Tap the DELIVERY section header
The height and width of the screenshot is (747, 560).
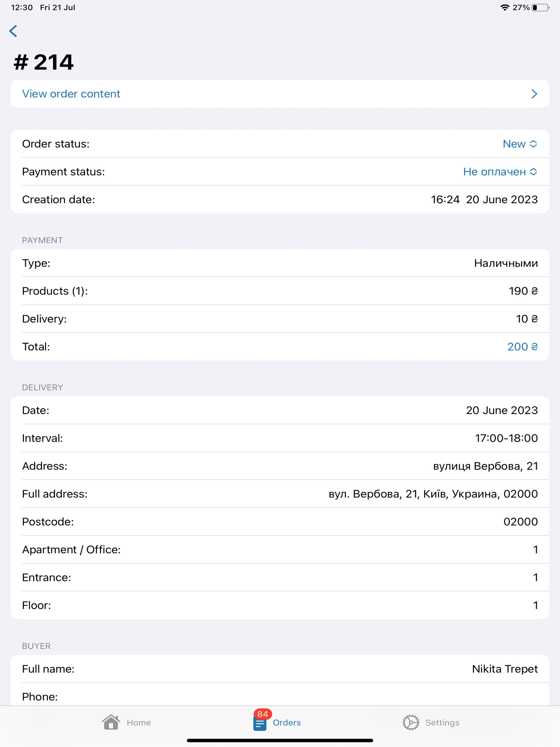[x=43, y=387]
